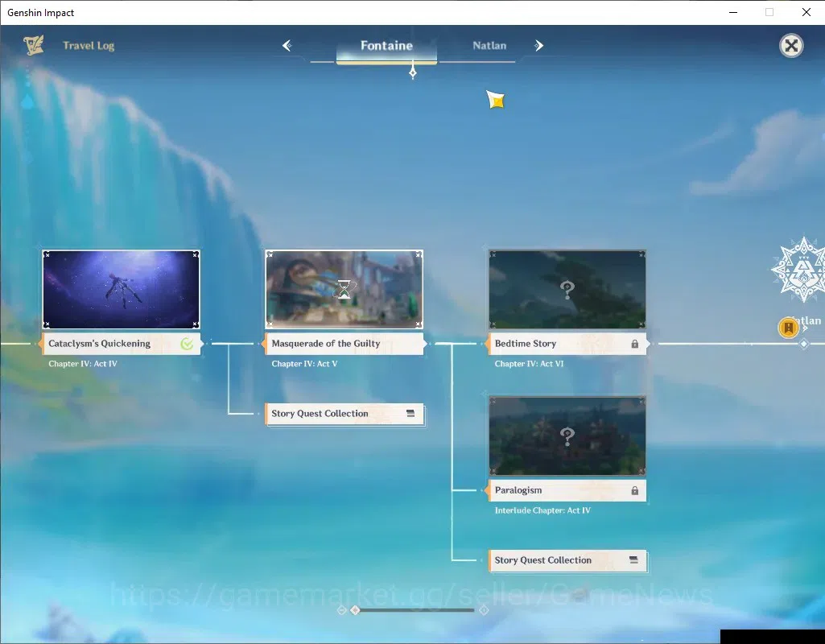Select the Paralogism quest label
The width and height of the screenshot is (825, 644).
click(567, 490)
